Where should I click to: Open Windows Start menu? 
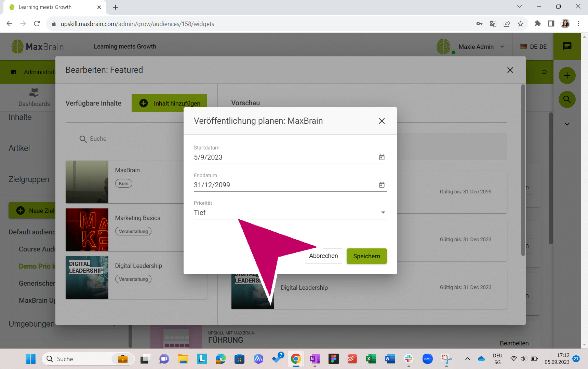click(x=30, y=359)
